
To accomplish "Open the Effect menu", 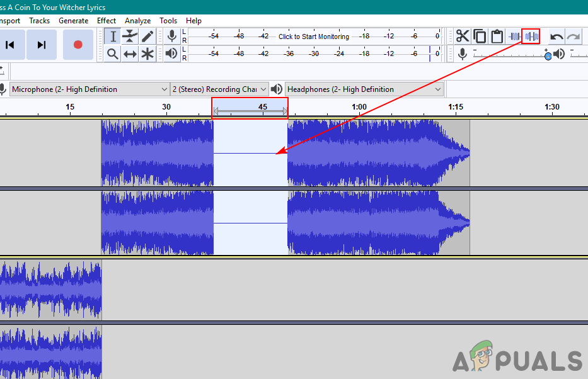I will point(106,20).
